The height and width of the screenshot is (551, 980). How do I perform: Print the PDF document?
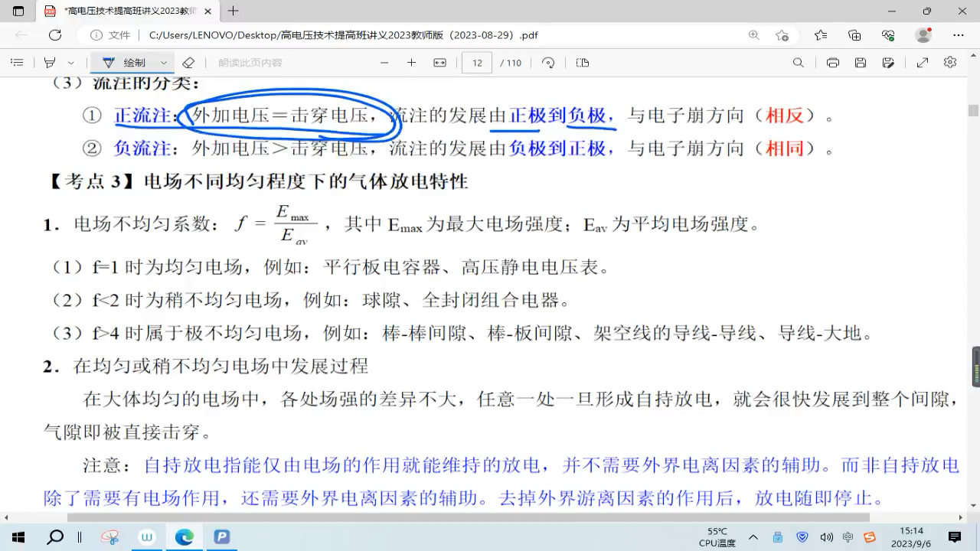833,63
